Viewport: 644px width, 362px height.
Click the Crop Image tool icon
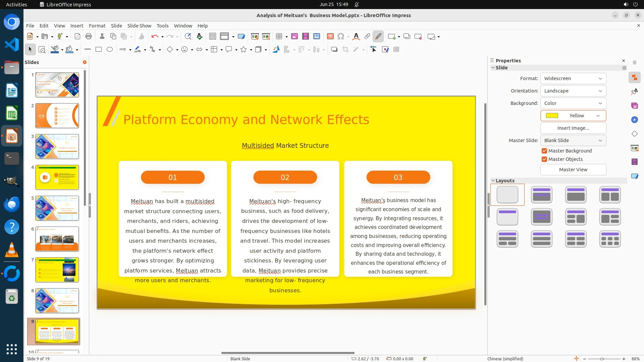[345, 49]
